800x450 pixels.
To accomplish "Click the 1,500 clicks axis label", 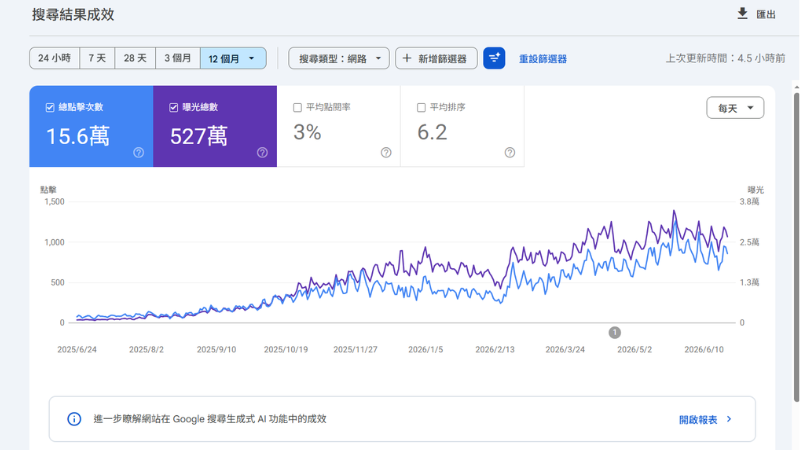I will pos(55,202).
